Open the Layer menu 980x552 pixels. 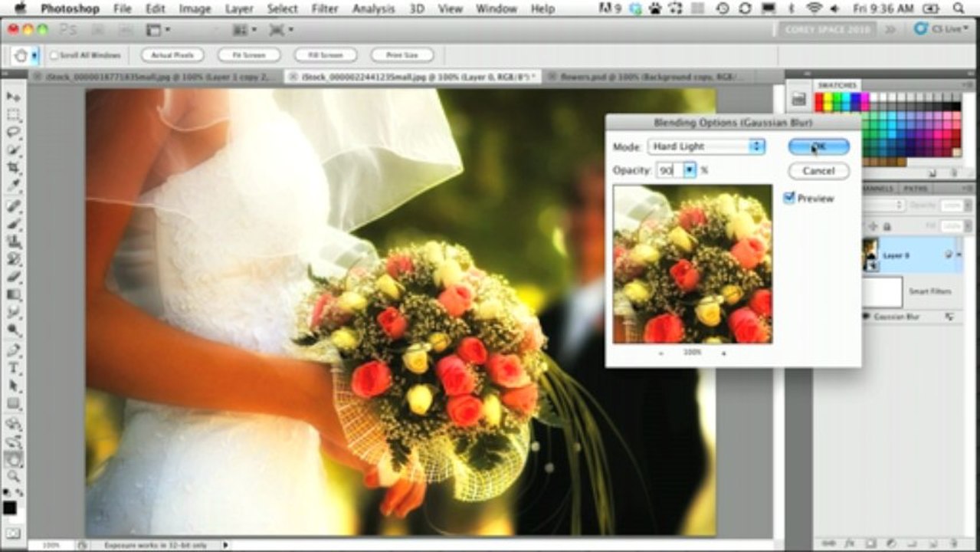click(x=239, y=9)
